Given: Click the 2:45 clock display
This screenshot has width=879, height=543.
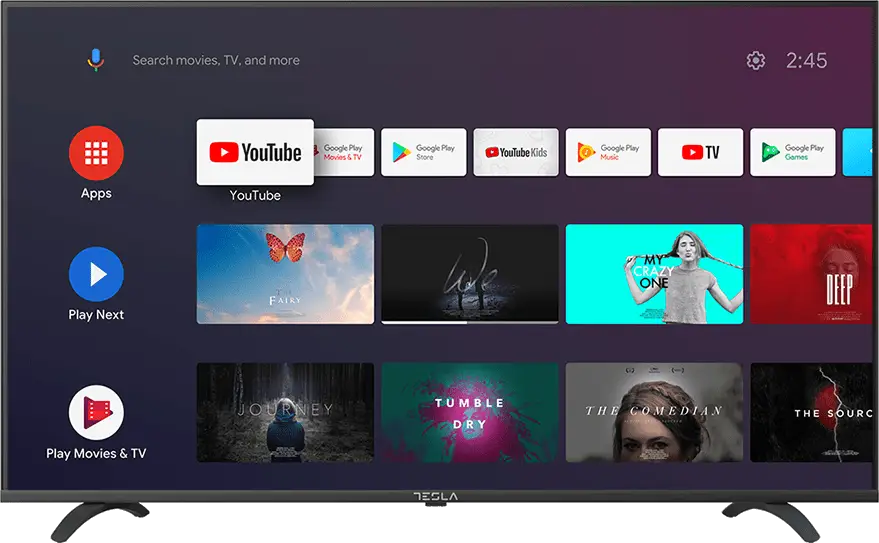Looking at the screenshot, I should [806, 61].
